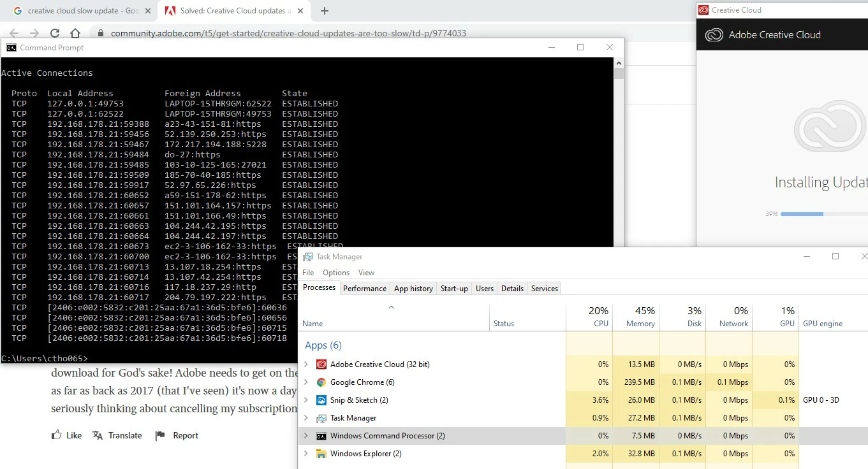Click the Apps (6) group heading
The image size is (868, 469).
click(323, 345)
